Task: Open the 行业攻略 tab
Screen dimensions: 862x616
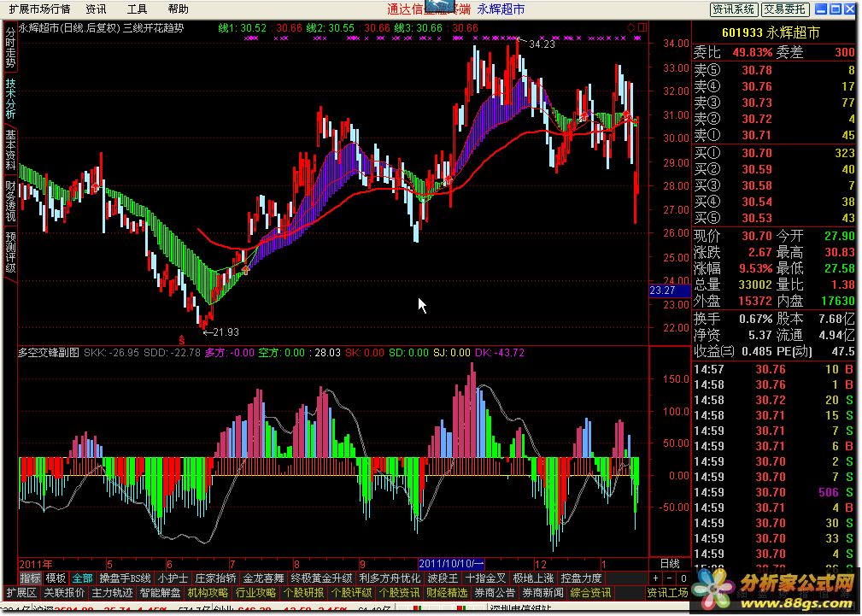Action: [255, 593]
